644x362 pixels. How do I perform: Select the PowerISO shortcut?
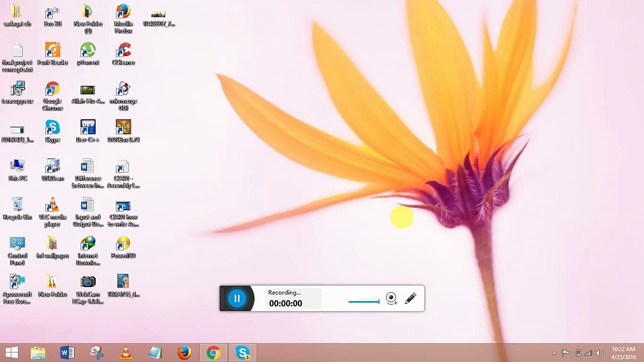click(123, 248)
